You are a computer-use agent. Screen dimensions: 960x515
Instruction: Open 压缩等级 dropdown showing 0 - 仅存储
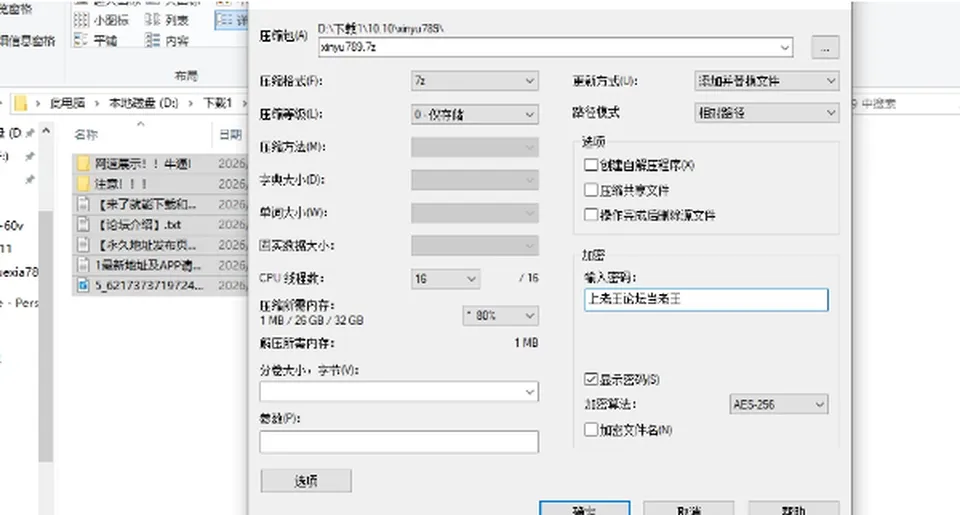pos(474,114)
